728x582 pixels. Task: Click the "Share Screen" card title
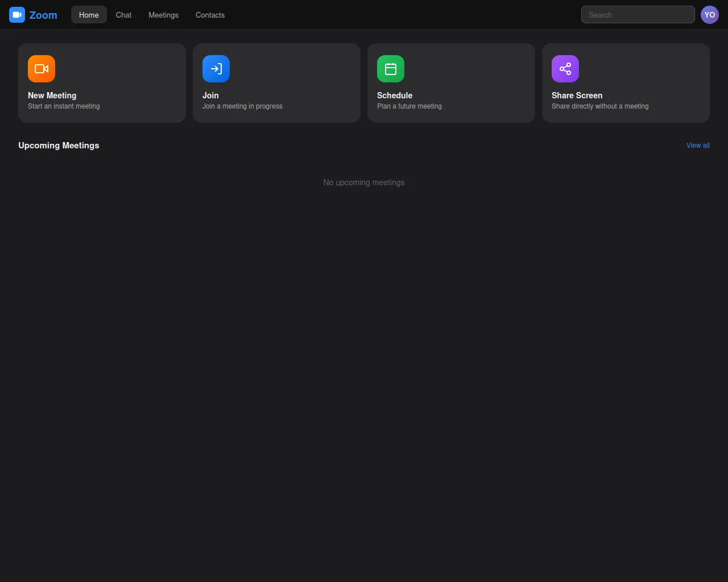(577, 95)
